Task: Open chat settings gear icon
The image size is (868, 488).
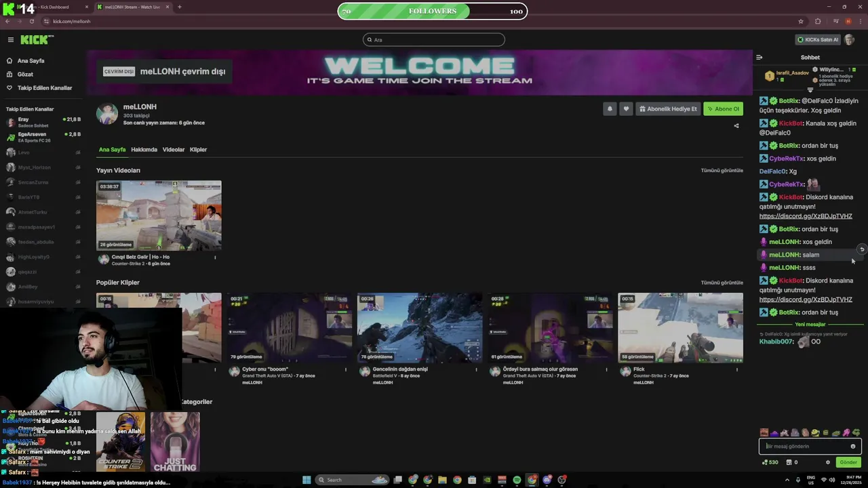Action: (827, 462)
